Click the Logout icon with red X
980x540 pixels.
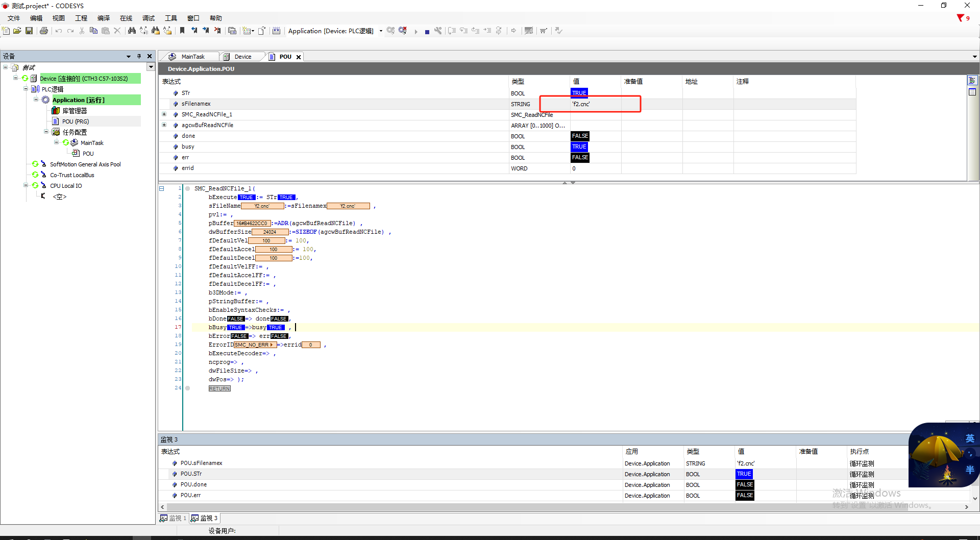(403, 31)
